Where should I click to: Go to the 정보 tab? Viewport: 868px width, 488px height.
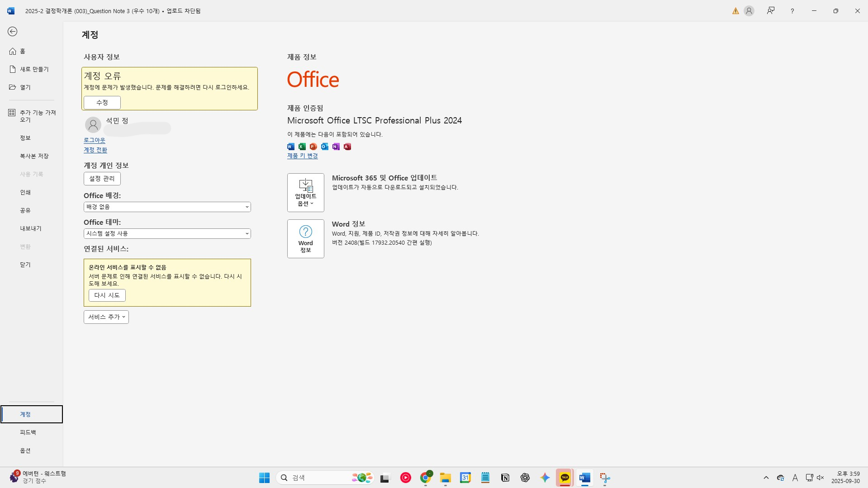31,138
